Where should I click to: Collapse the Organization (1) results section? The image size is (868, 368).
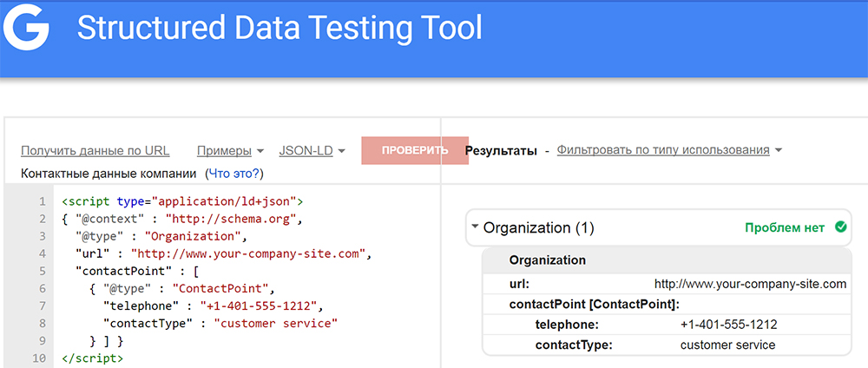[476, 228]
